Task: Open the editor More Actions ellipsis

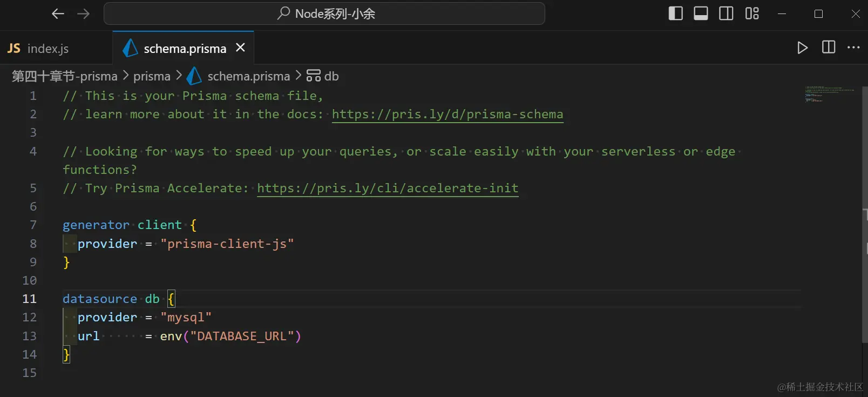Action: pyautogui.click(x=853, y=48)
